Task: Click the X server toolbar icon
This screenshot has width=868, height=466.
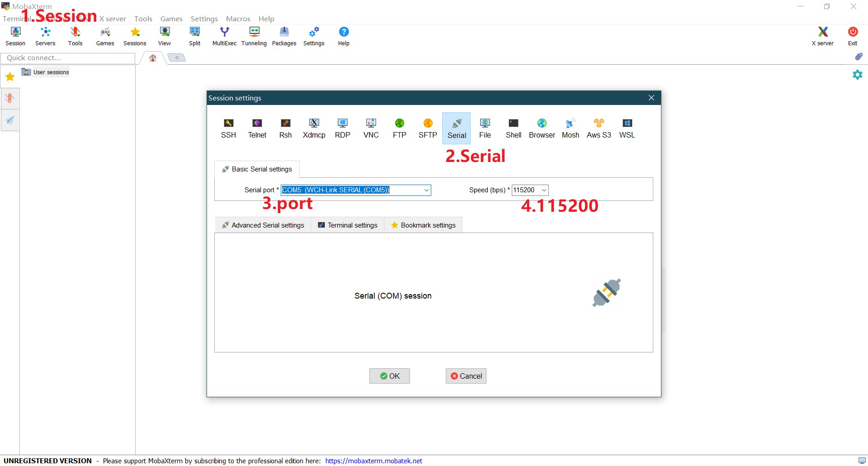Action: (822, 36)
